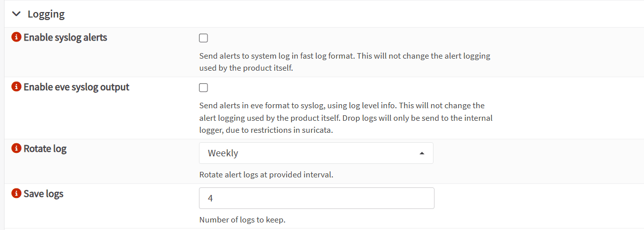
Task: Click "Number of logs to keep" help text
Action: click(246, 219)
